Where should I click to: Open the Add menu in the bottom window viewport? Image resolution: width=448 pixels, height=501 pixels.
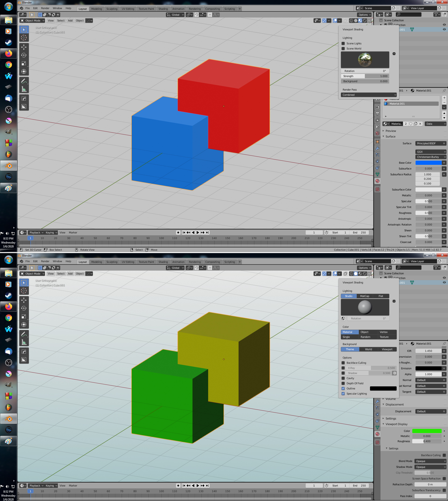tap(70, 274)
